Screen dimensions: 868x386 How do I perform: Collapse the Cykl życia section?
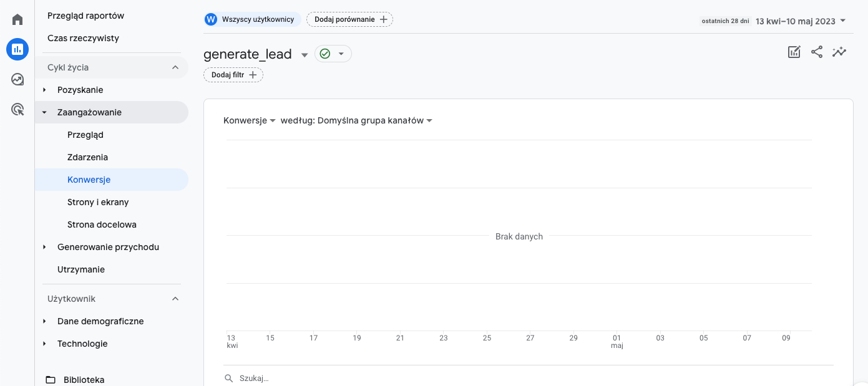tap(175, 67)
